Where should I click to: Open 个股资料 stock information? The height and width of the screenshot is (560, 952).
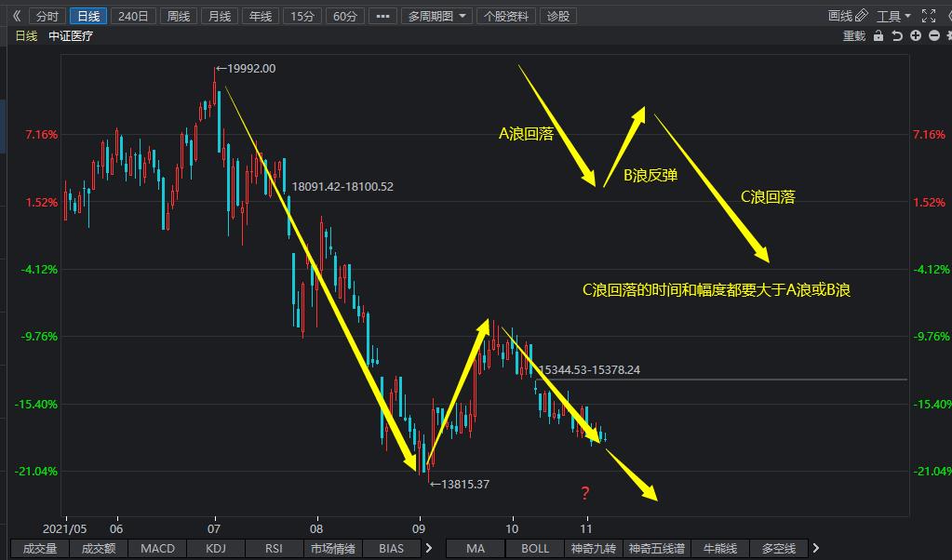pos(505,15)
